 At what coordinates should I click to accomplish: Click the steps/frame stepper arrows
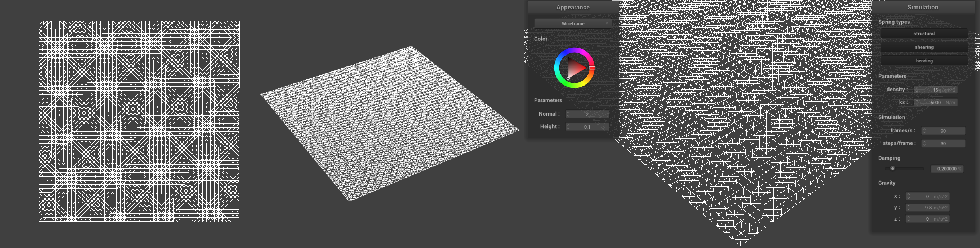[x=924, y=144]
